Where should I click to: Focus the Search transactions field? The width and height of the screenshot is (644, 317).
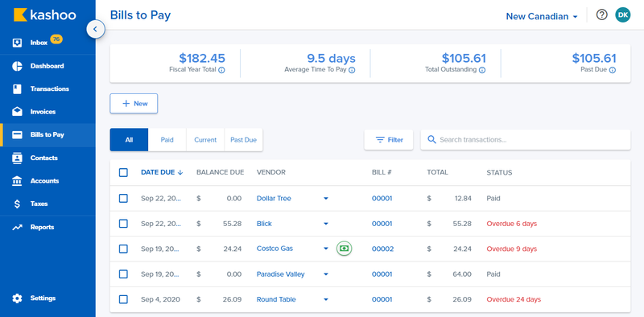coord(526,140)
